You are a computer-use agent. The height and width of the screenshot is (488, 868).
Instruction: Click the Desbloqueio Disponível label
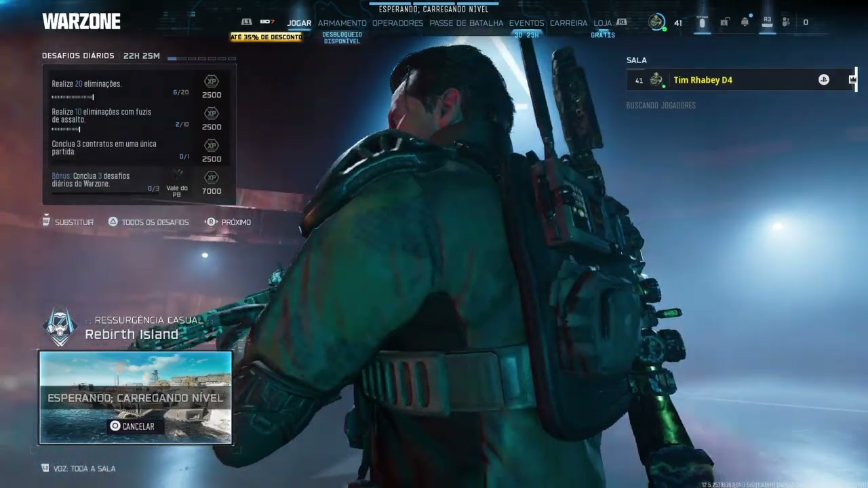pos(342,37)
